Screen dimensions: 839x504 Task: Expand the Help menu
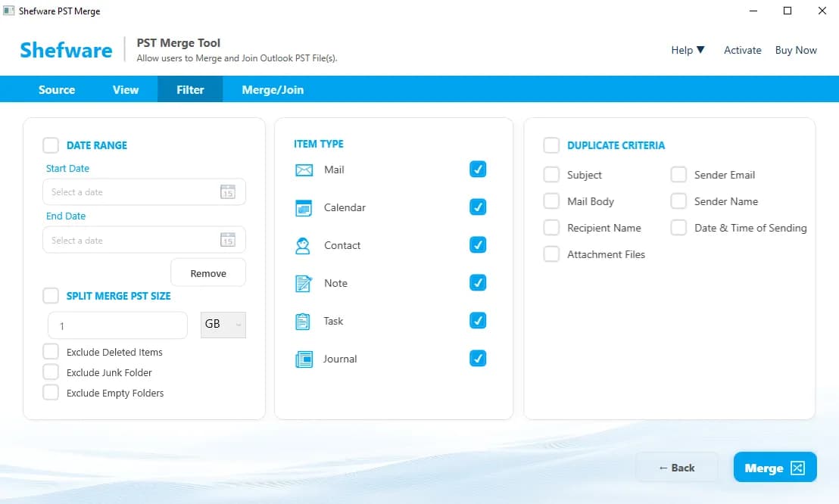pyautogui.click(x=688, y=50)
